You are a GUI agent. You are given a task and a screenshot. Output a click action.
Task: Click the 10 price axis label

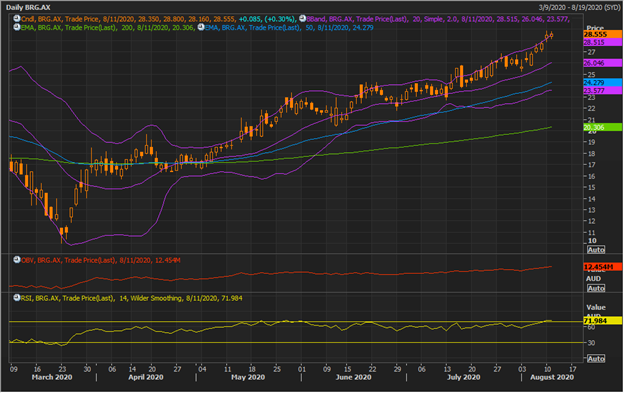(x=592, y=241)
